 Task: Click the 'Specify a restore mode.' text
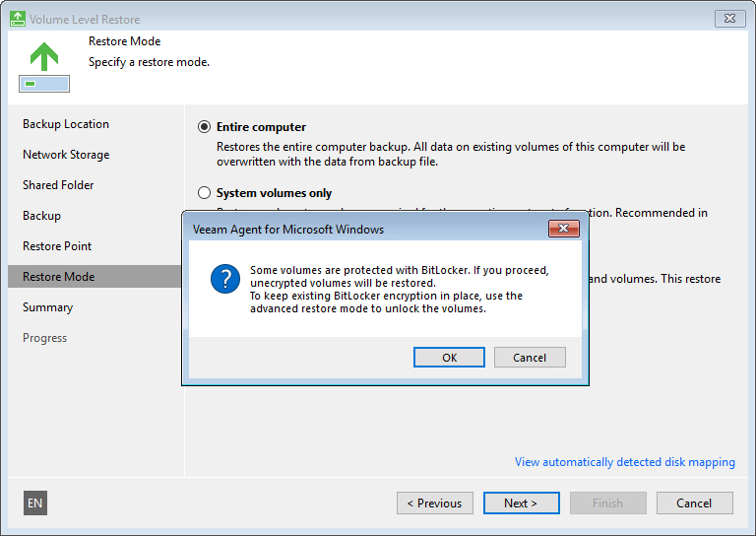point(149,62)
